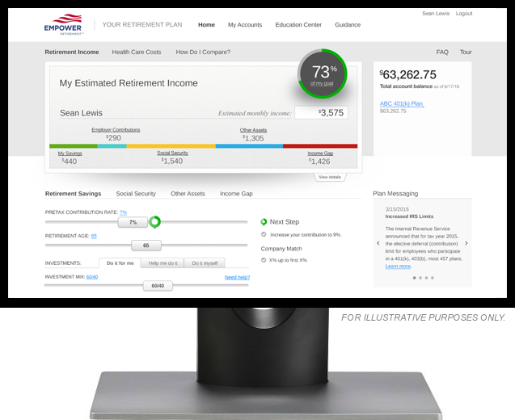Viewport: 515px width, 420px height.
Task: Click the Need help? link
Action: pyautogui.click(x=237, y=277)
